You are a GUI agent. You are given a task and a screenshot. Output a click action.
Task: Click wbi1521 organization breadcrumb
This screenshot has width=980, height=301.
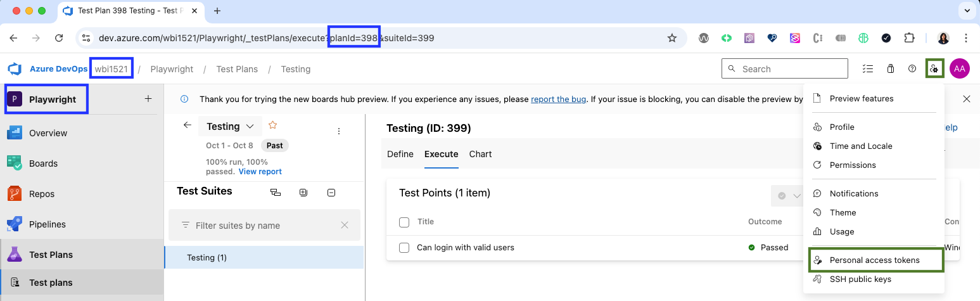click(x=111, y=68)
